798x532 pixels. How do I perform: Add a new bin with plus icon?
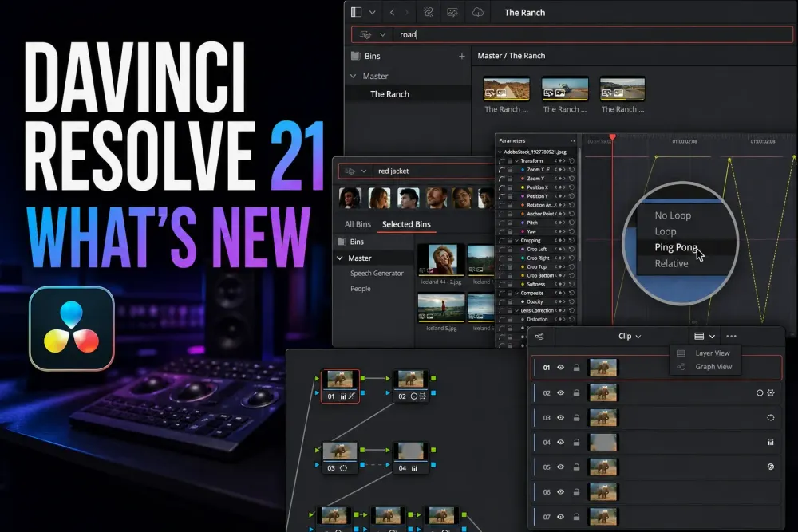(x=461, y=57)
